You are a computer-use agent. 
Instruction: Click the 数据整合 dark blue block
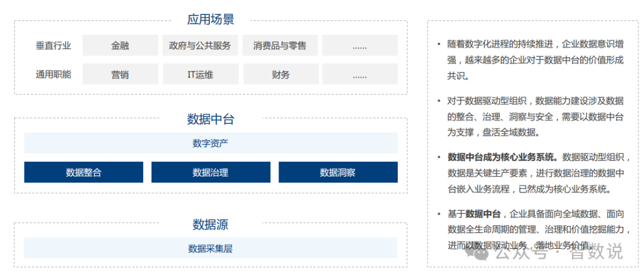84,172
